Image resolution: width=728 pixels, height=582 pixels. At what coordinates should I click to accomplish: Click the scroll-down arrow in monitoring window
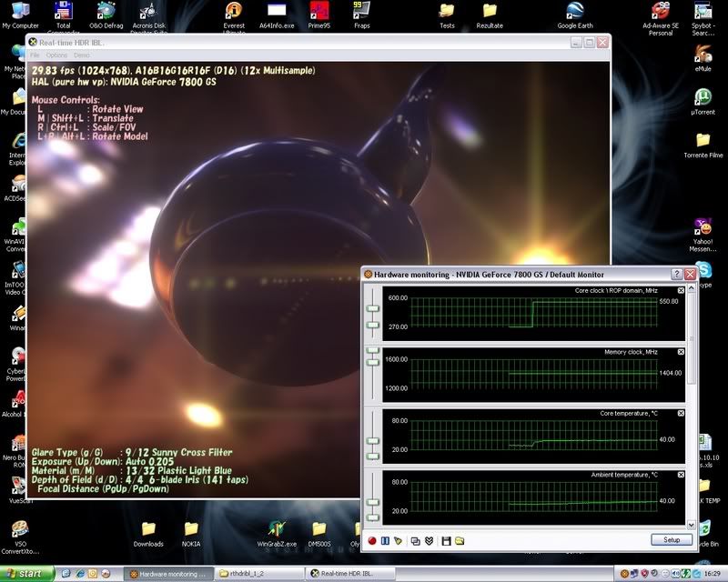691,525
